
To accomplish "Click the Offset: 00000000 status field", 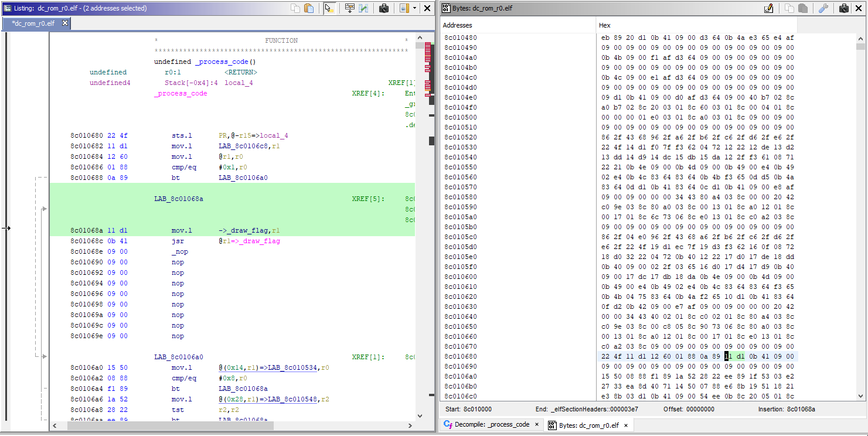I will pyautogui.click(x=690, y=409).
